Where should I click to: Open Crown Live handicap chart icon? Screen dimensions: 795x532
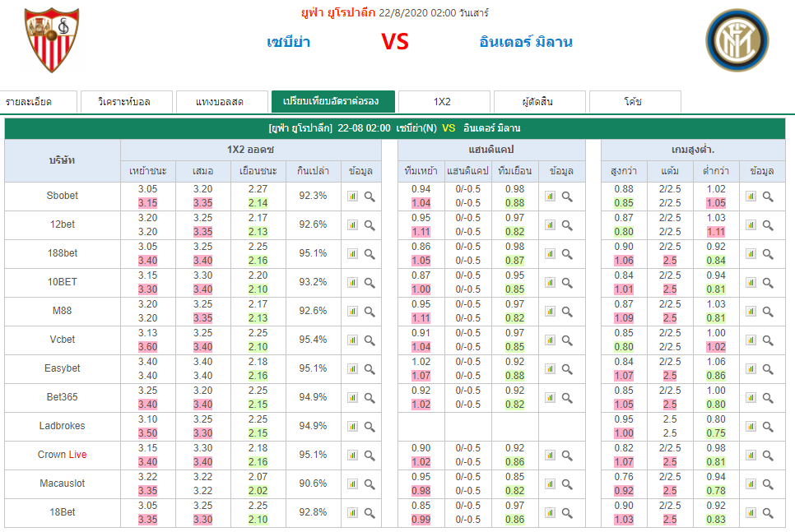click(550, 456)
